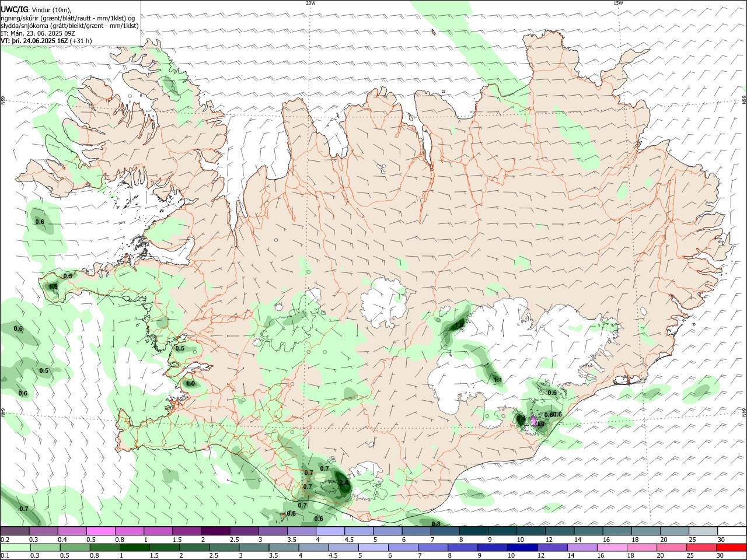The height and width of the screenshot is (560, 747).
Task: Click the white swatch labelled 30, top row
Action: 731,531
